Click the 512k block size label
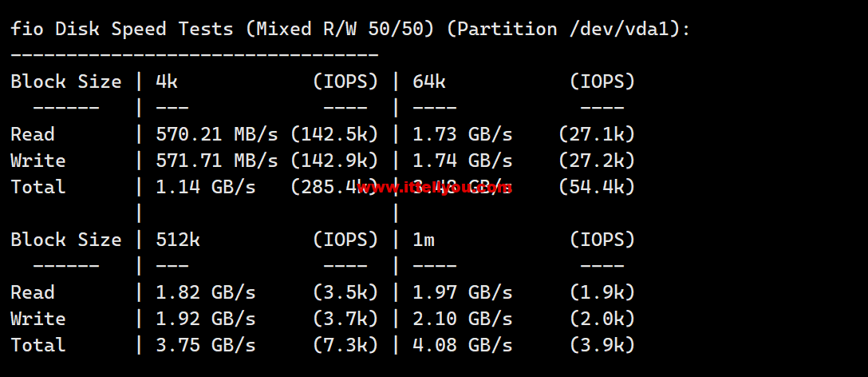This screenshot has width=868, height=377. (x=178, y=240)
